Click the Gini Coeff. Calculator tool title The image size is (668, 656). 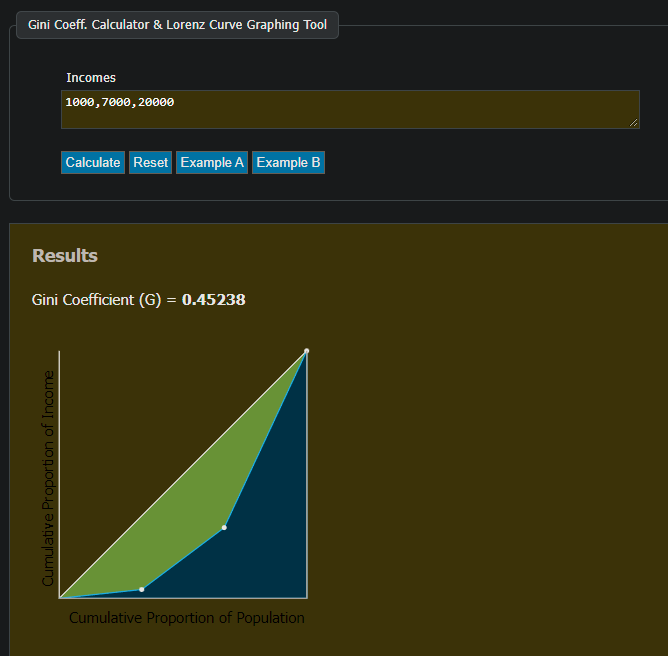[x=177, y=24]
